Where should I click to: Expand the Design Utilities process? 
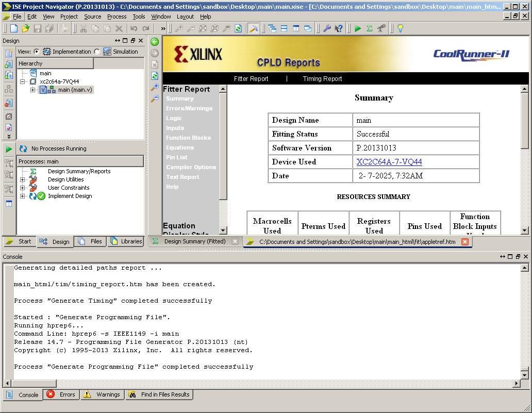(23, 179)
